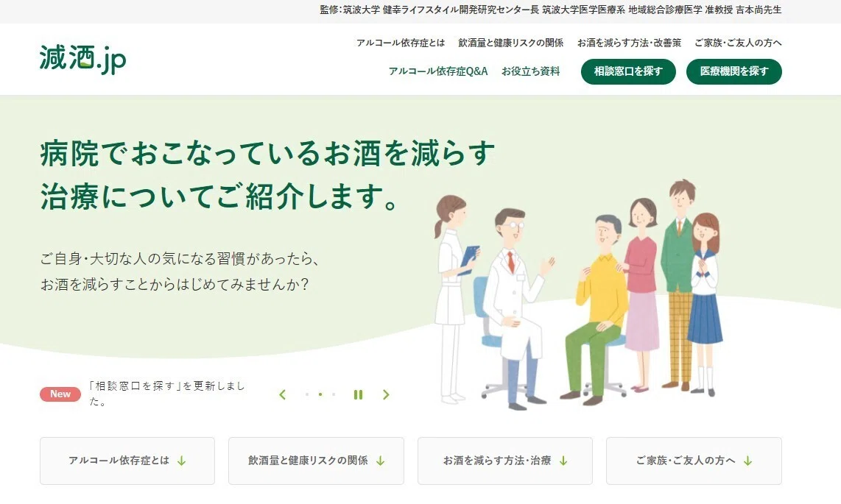Open お酒を減らす方法・改善策 menu item
This screenshot has height=504, width=841.
[629, 43]
